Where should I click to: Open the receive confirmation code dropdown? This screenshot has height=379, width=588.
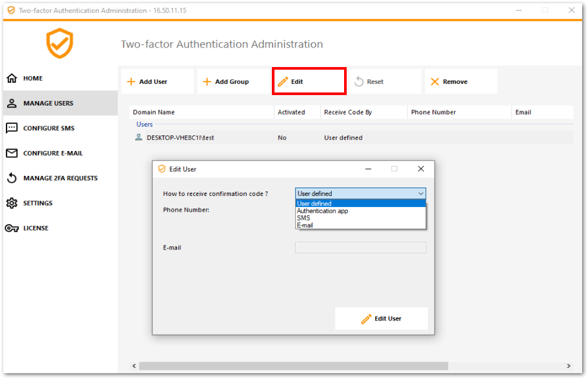[x=421, y=193]
